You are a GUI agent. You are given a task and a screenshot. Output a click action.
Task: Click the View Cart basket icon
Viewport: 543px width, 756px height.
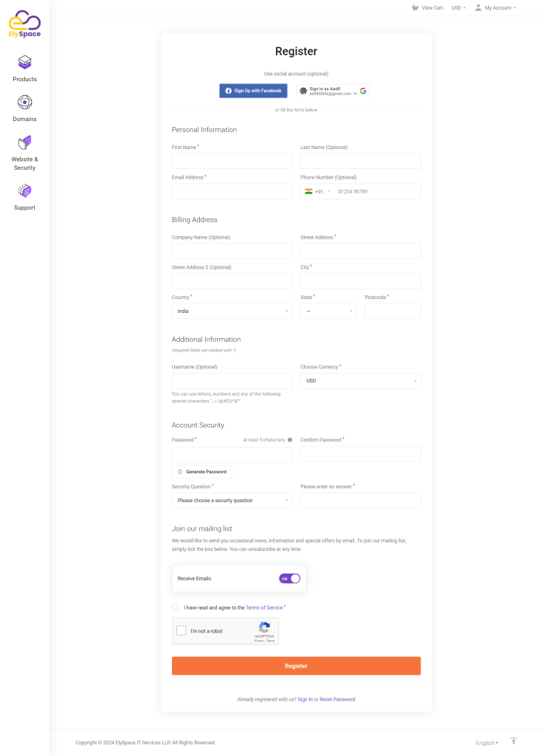click(x=415, y=7)
